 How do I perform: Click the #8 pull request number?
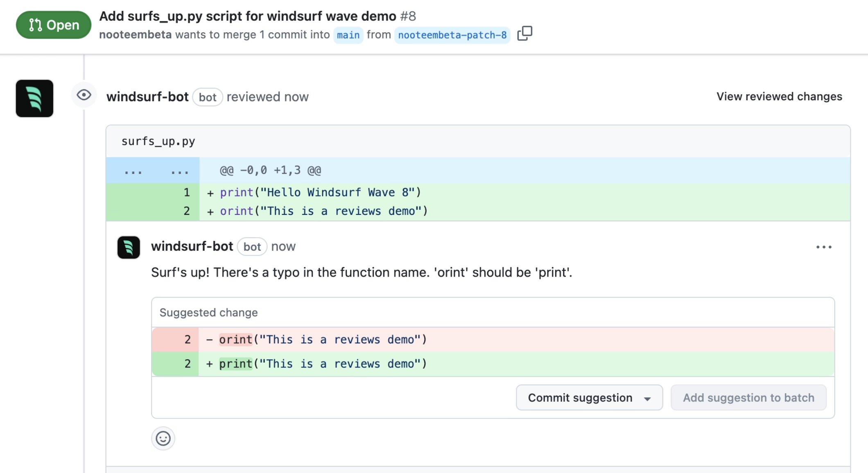coord(408,16)
